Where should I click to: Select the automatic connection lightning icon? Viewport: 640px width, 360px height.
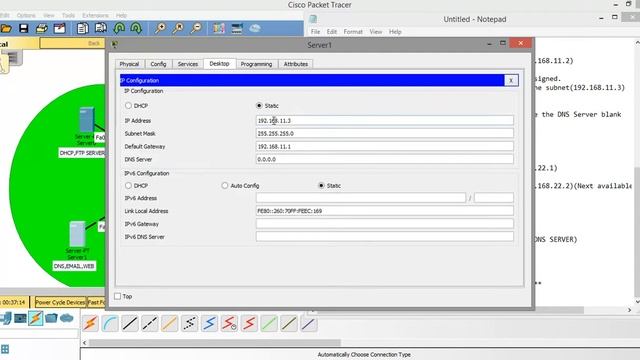click(x=90, y=324)
